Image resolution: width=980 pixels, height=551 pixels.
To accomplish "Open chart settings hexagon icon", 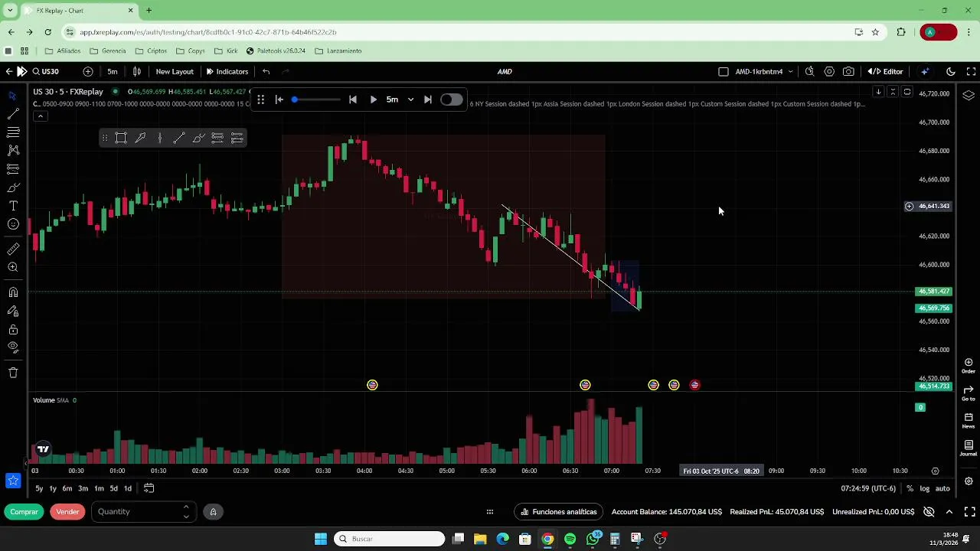I will 829,71.
